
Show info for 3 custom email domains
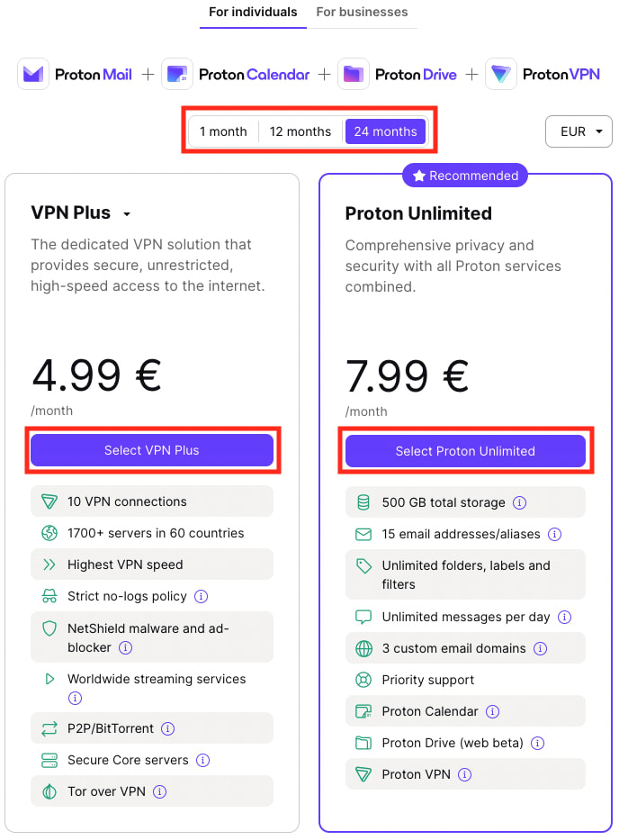541,649
